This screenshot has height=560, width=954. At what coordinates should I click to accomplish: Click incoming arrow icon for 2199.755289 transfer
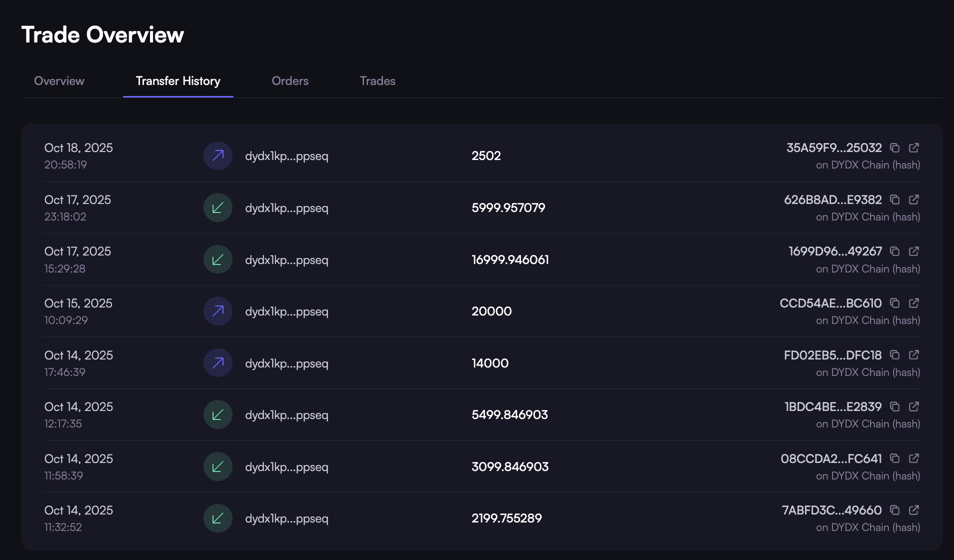coord(218,518)
